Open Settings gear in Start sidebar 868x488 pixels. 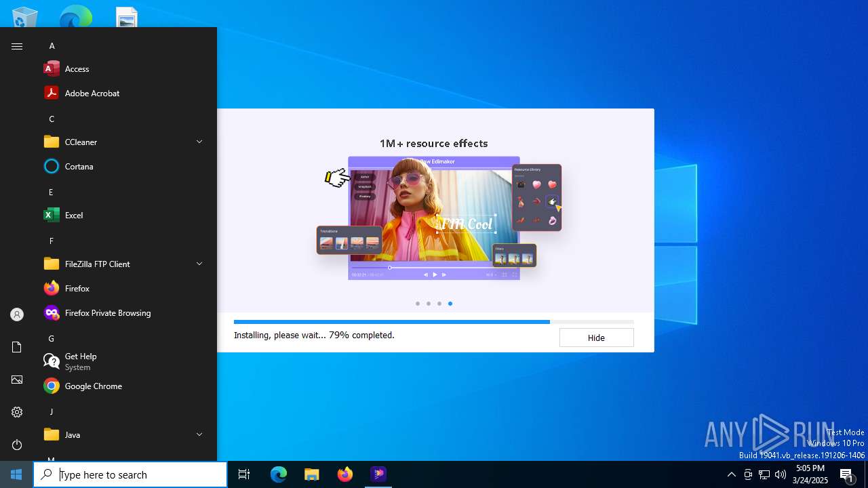point(17,412)
